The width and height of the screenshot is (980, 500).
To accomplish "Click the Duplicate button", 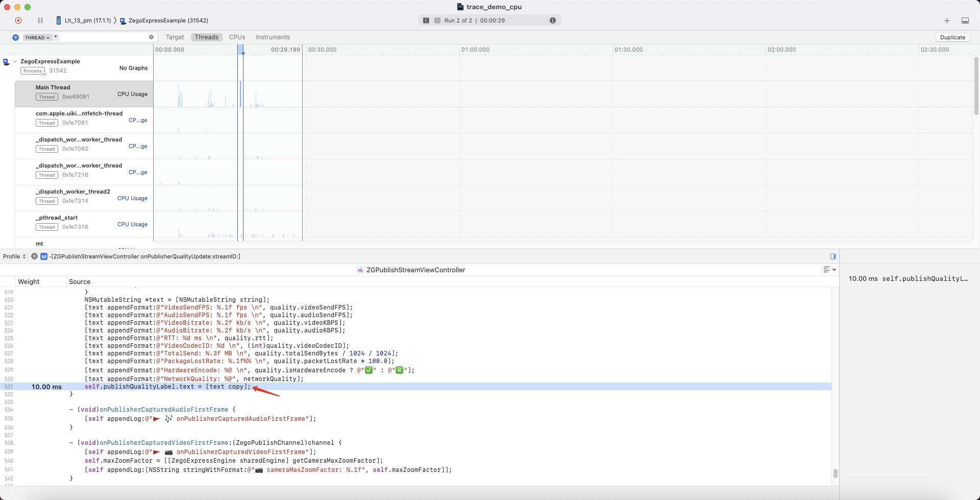I will [952, 37].
